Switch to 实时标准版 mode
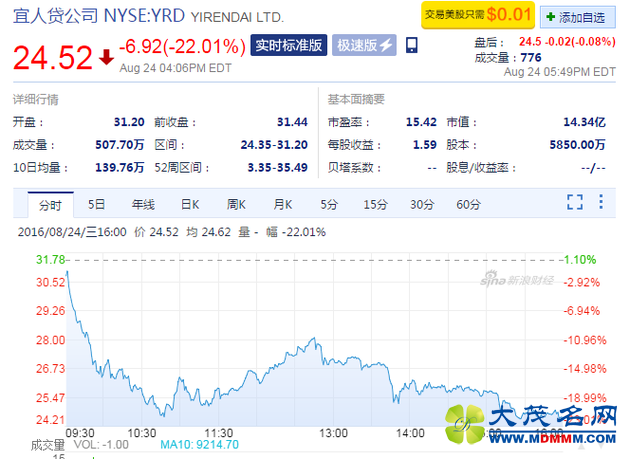630x459 pixels. [x=288, y=45]
